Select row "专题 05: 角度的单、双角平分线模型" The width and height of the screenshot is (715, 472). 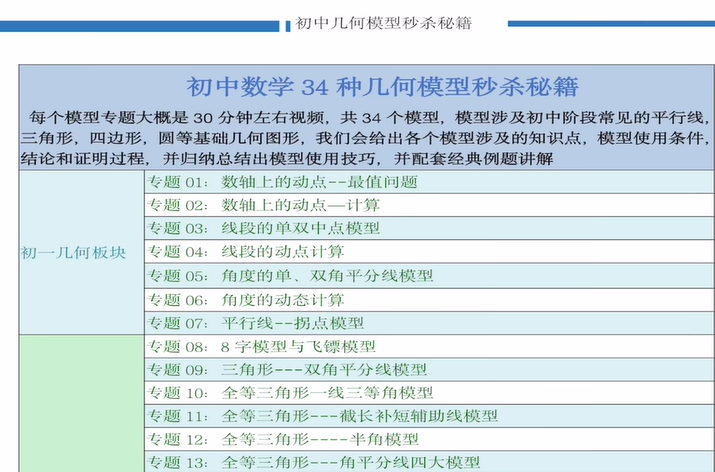[x=430, y=275]
